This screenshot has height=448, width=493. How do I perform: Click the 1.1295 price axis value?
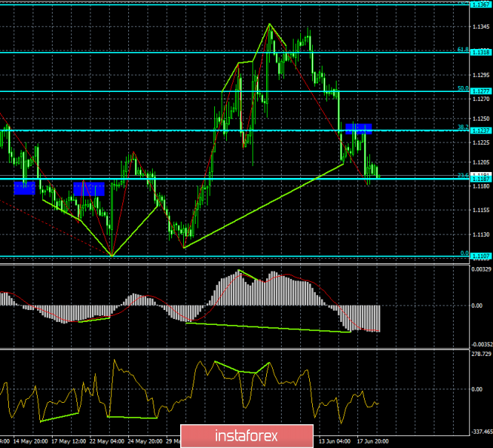tap(481, 75)
